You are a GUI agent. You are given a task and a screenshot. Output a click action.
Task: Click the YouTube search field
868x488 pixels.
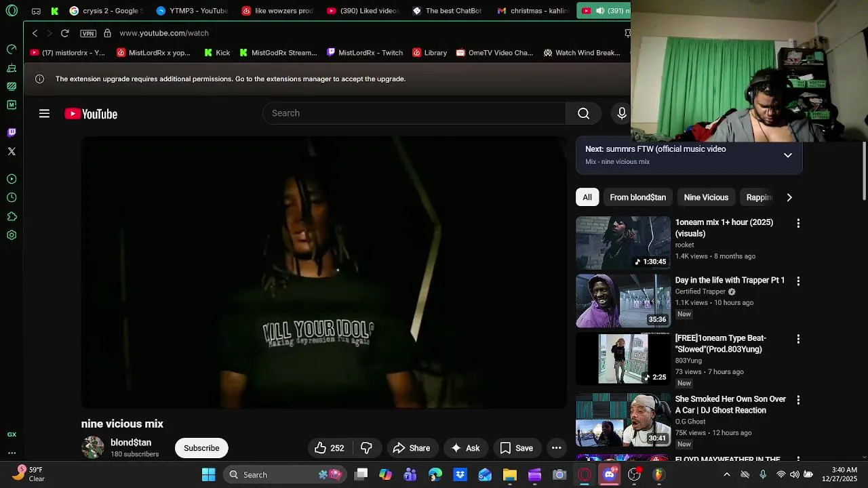(414, 113)
